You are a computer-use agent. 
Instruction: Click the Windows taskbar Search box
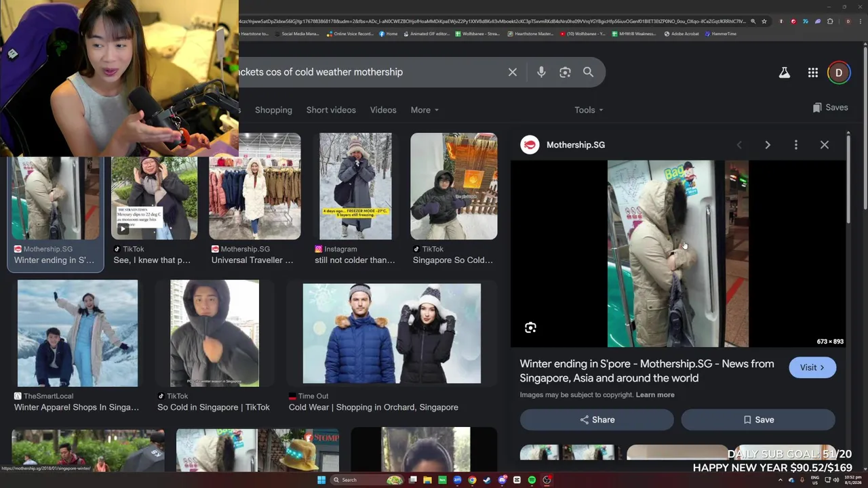pos(368,480)
